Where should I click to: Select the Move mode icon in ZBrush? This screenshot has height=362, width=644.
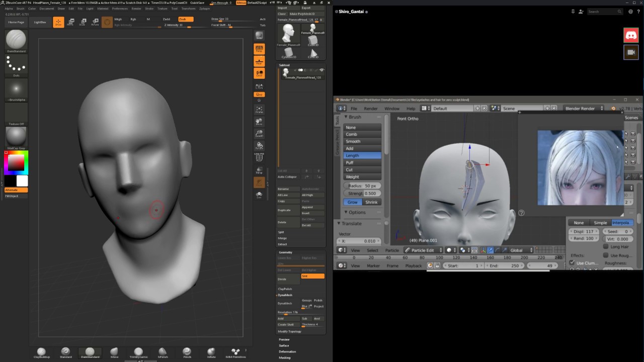[70, 22]
